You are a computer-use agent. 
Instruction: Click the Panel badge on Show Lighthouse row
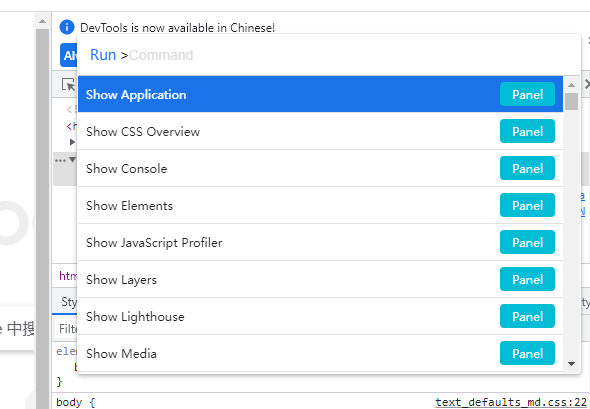pyautogui.click(x=527, y=316)
